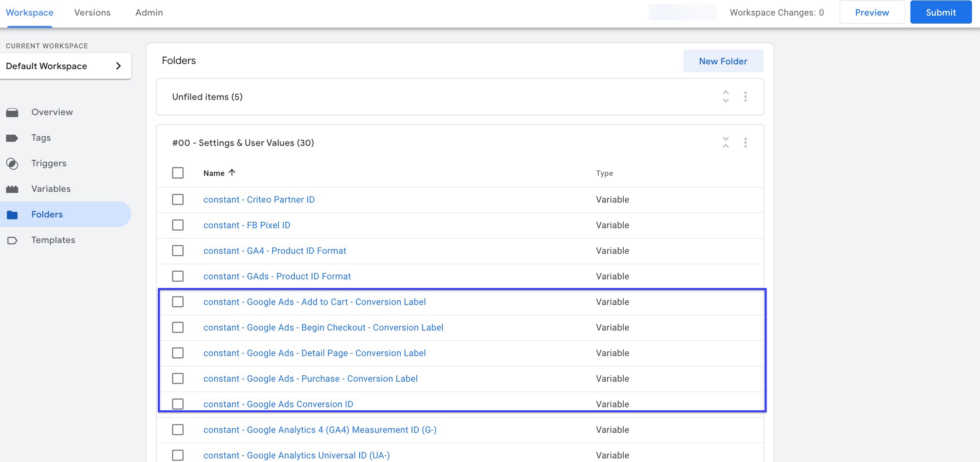The width and height of the screenshot is (980, 462).
Task: Toggle checkbox for constant - FB Pixel ID
Action: coord(178,225)
